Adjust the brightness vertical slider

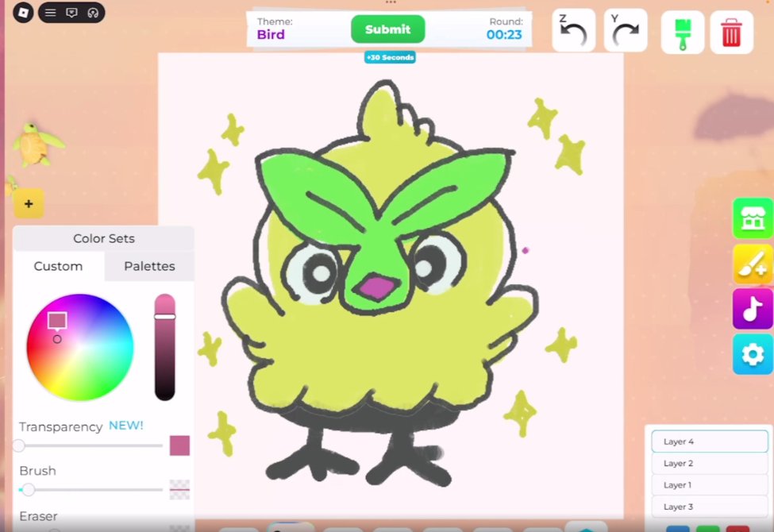165,347
